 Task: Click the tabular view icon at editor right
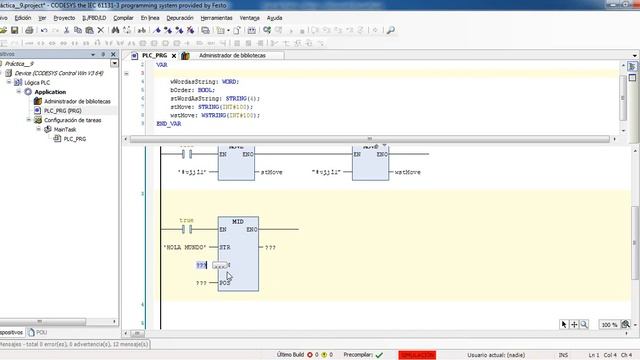tap(632, 78)
